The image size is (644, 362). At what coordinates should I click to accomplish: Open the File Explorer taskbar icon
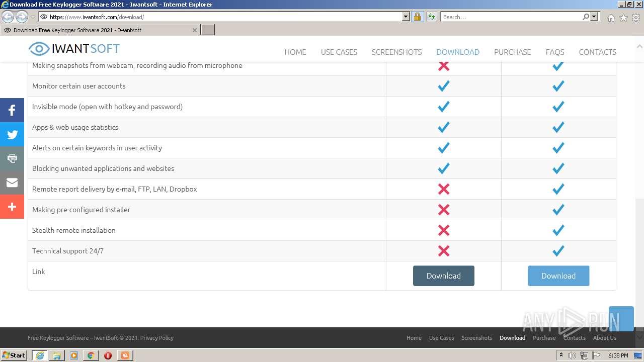[57, 355]
